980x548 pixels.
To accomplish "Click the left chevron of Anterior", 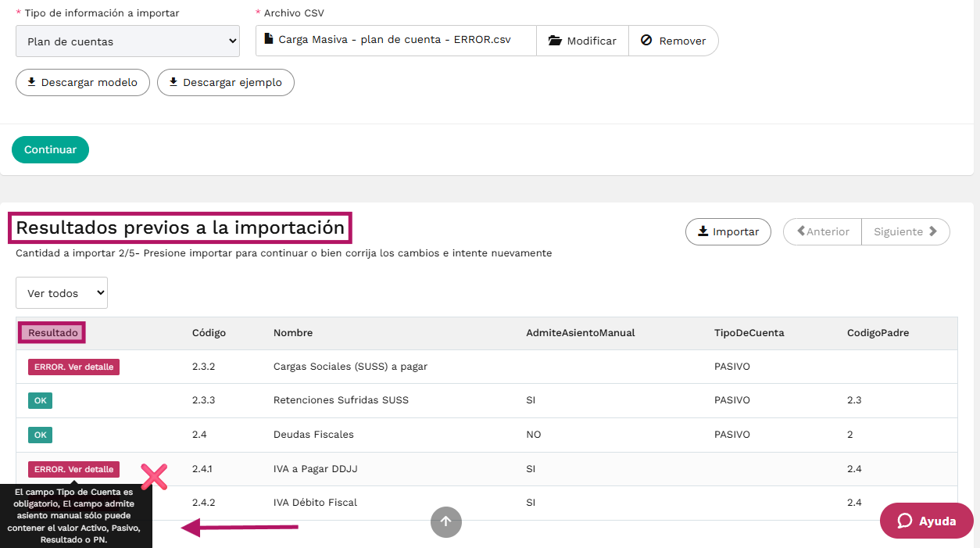I will [800, 231].
